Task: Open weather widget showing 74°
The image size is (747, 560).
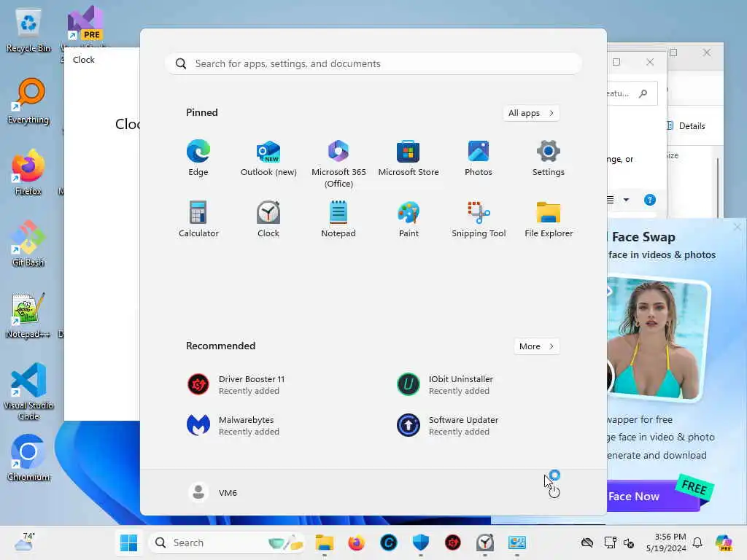Action: pyautogui.click(x=24, y=542)
